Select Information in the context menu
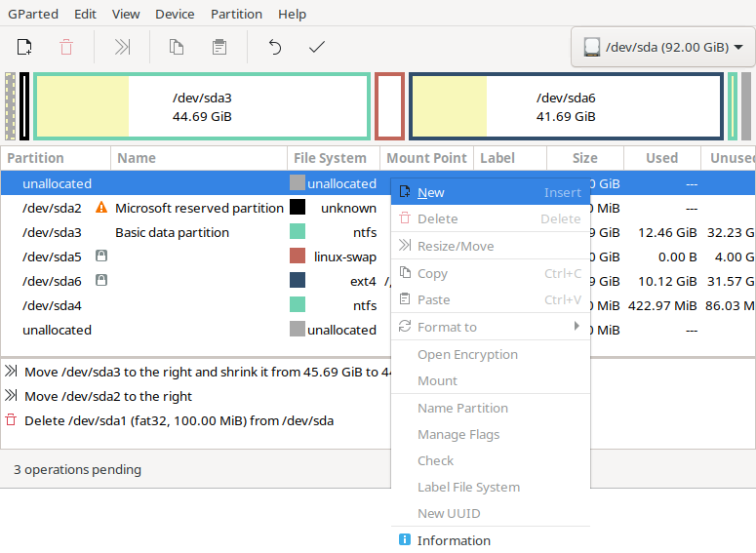This screenshot has height=553, width=756. [454, 540]
